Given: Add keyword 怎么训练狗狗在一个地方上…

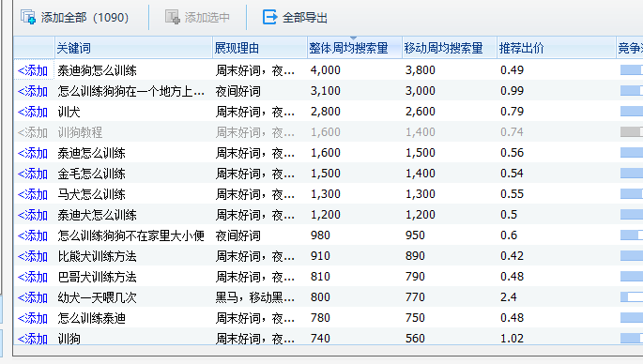Looking at the screenshot, I should (x=33, y=91).
